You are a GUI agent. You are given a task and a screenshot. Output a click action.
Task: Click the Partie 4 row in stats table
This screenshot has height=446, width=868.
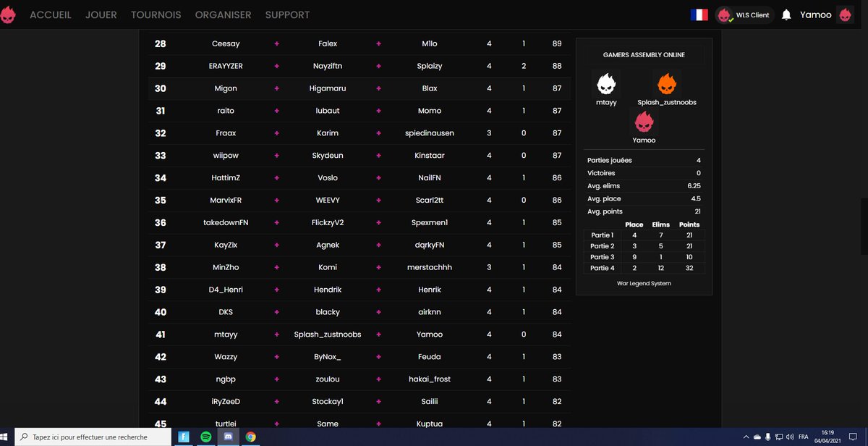[644, 268]
